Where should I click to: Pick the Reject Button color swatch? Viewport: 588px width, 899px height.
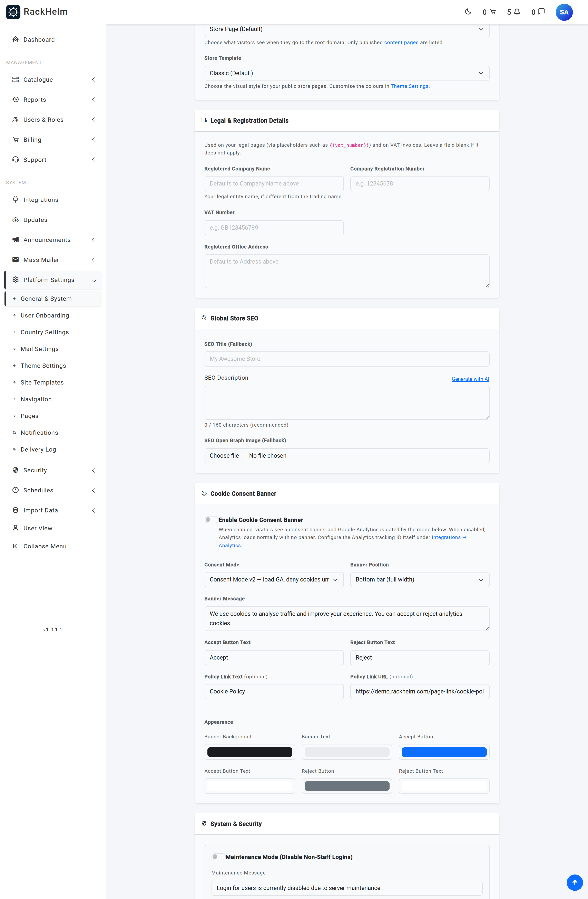346,786
